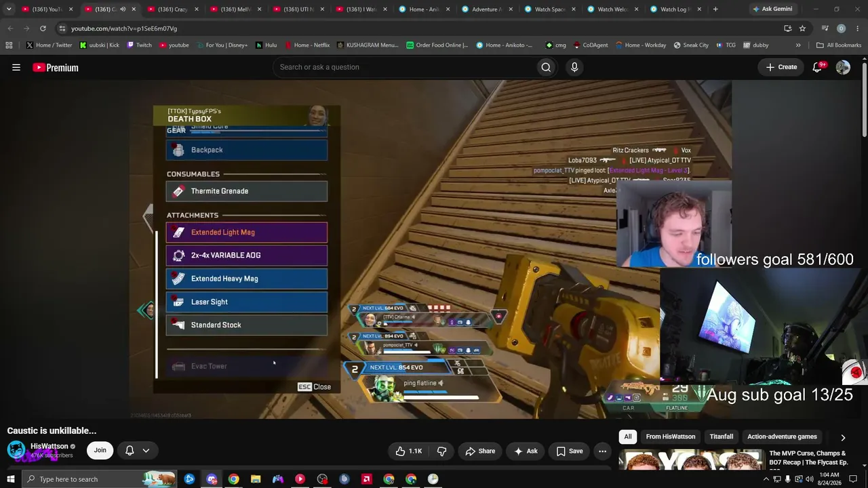Save the video to a playlist
This screenshot has height=488, width=868.
[570, 451]
